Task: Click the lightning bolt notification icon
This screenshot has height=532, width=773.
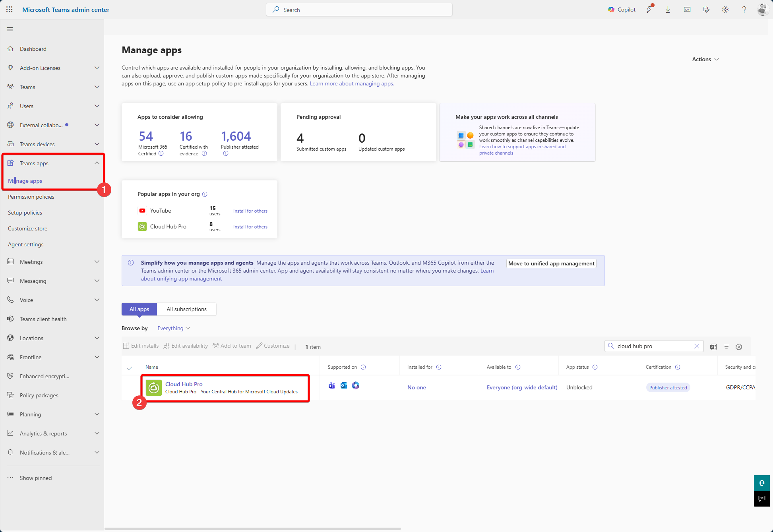Action: click(649, 10)
